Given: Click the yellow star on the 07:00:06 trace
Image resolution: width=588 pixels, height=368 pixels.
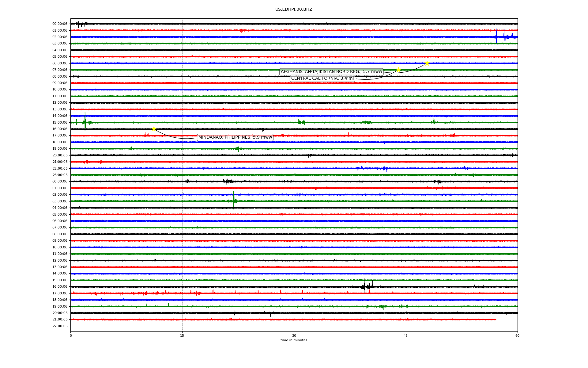Looking at the screenshot, I should (x=398, y=70).
